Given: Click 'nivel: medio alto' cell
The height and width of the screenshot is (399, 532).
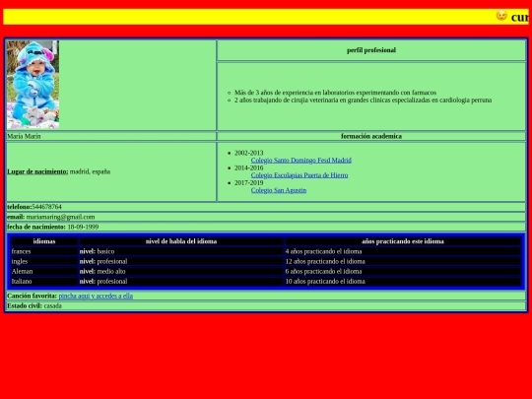Looking at the screenshot, I should 181,271.
